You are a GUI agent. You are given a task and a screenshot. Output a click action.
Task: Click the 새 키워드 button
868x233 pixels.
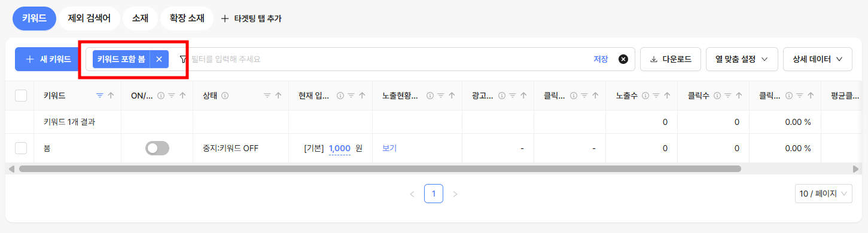48,59
